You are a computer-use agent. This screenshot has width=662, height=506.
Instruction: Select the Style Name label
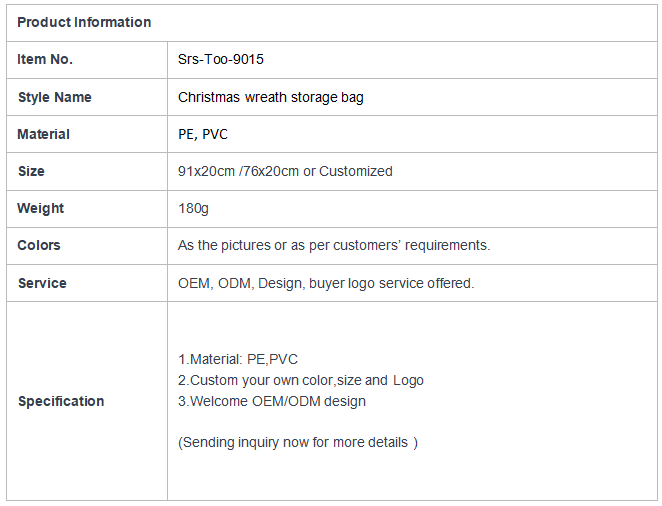click(x=54, y=97)
